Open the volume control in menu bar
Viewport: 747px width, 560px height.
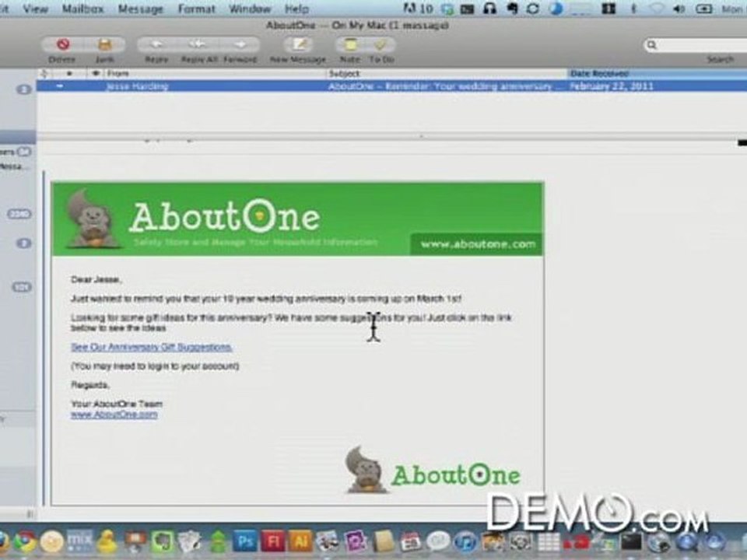click(x=680, y=9)
